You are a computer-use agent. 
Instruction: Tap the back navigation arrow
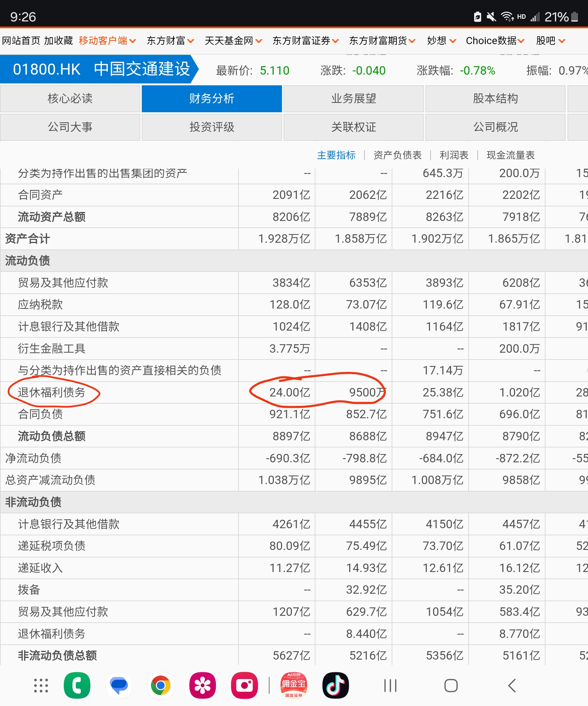click(x=512, y=686)
